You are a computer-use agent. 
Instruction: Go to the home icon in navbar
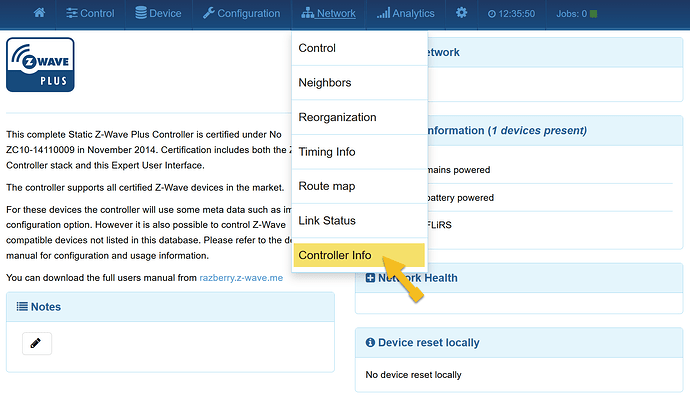[x=39, y=13]
